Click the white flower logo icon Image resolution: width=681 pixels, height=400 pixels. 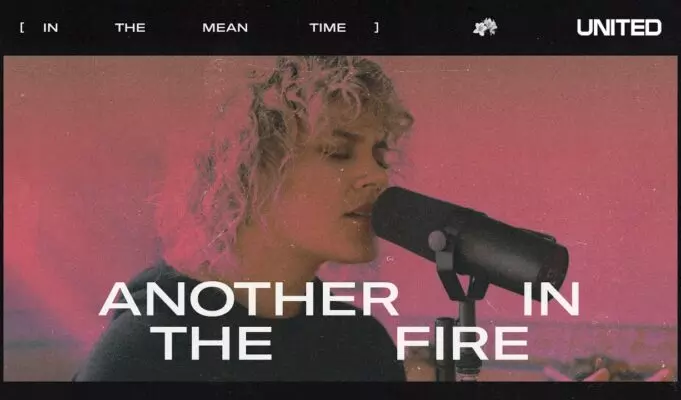[485, 27]
